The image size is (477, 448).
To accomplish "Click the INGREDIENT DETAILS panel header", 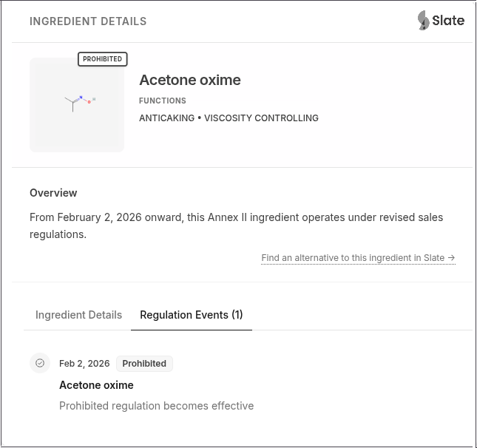I will [88, 21].
